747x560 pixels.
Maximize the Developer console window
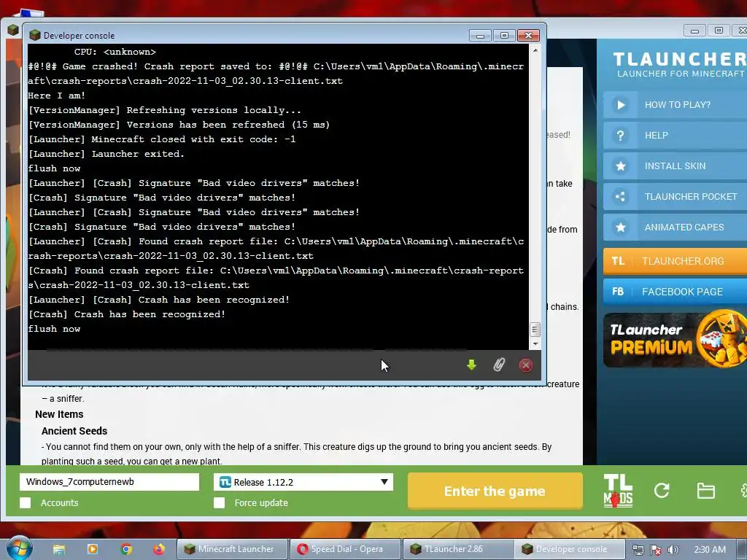[x=504, y=36]
